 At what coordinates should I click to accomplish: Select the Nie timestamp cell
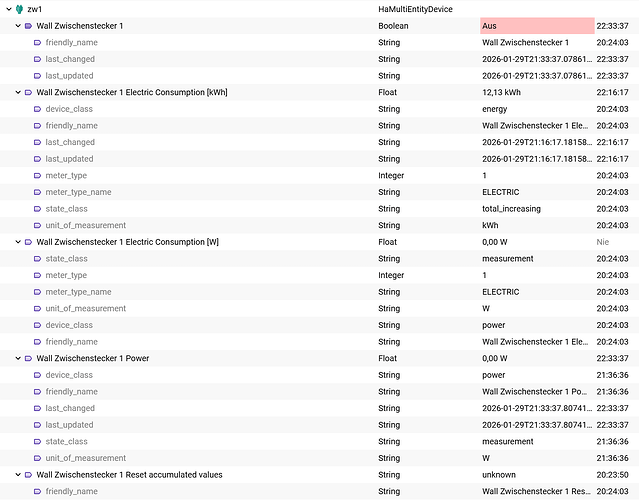602,242
